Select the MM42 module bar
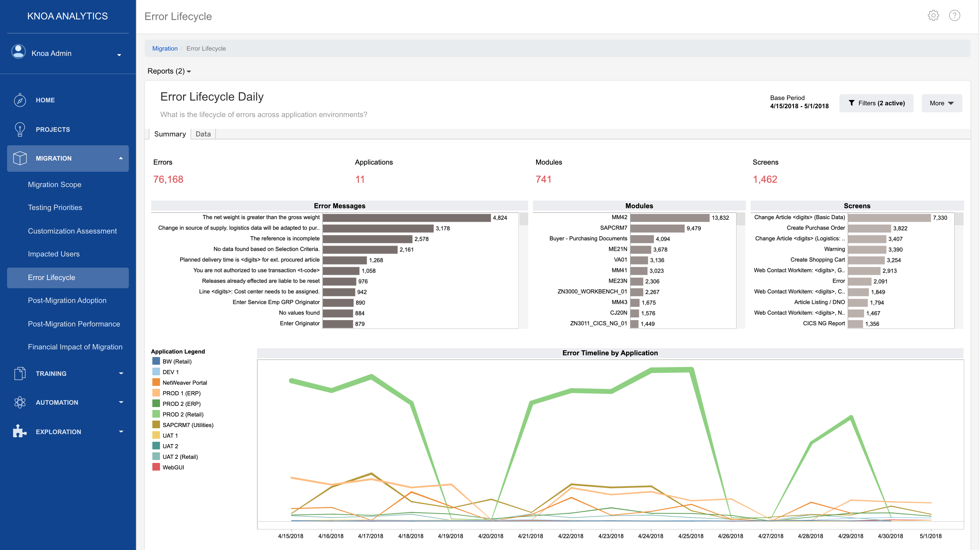 click(670, 218)
